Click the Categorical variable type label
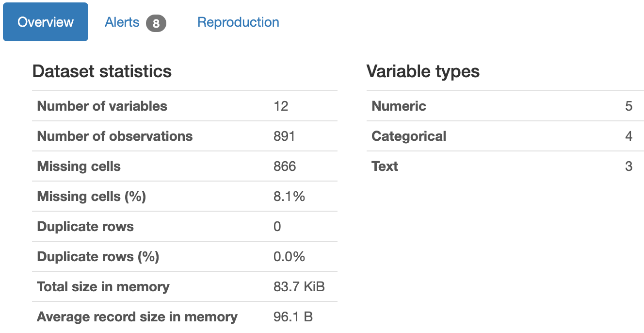 (409, 136)
